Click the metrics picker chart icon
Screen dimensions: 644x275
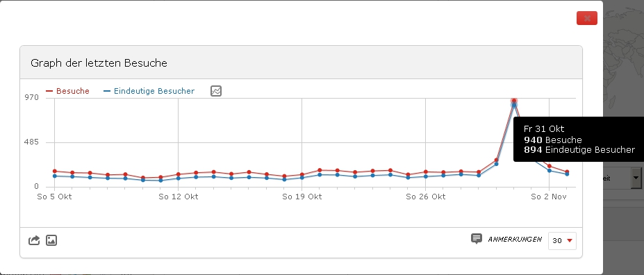(216, 91)
